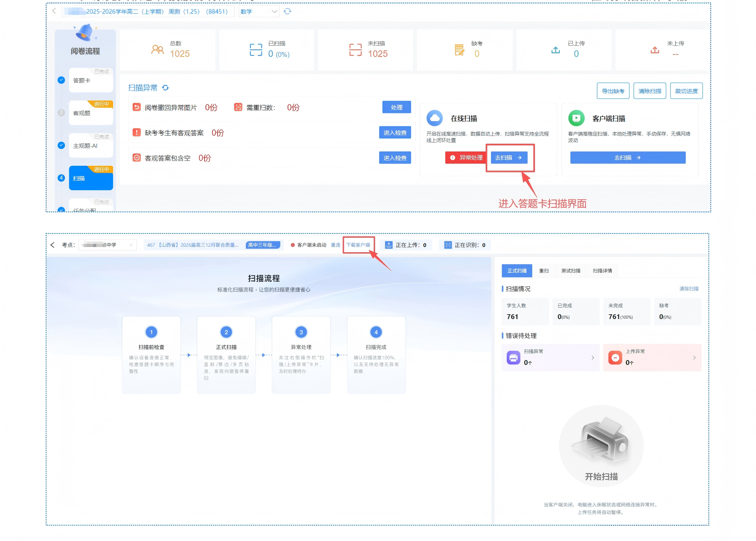Expand the 上传异常 chevron arrow
Viewport: 756px width, 541px height.
[694, 357]
